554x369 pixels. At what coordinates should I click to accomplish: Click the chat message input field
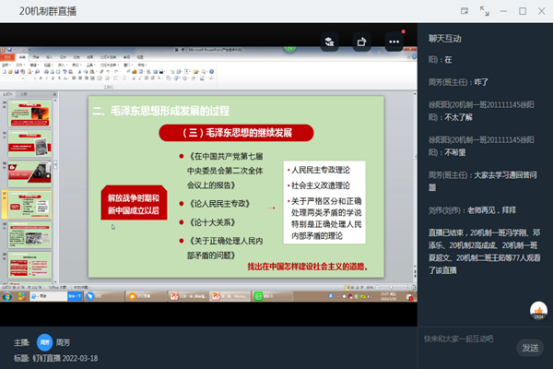click(x=468, y=339)
